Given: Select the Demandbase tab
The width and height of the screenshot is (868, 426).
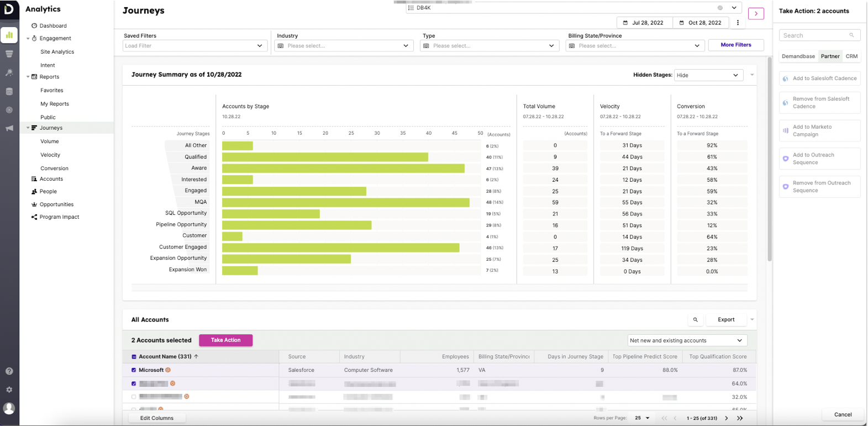Looking at the screenshot, I should (x=798, y=56).
